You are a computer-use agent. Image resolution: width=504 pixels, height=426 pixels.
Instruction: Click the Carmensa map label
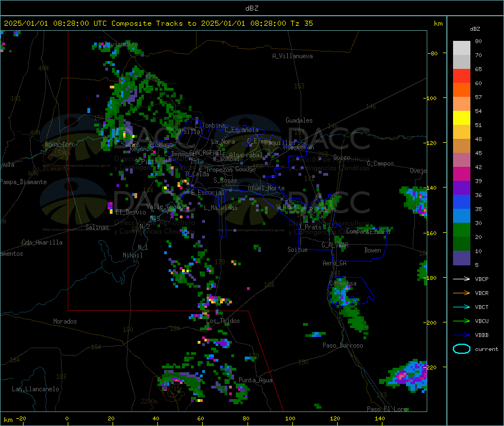(343, 283)
